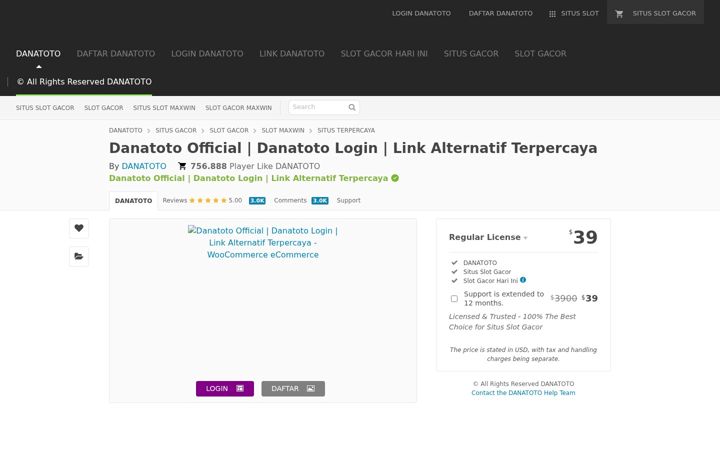720x450 pixels.
Task: Open the SITUS SLOT top bar link
Action: (574, 14)
